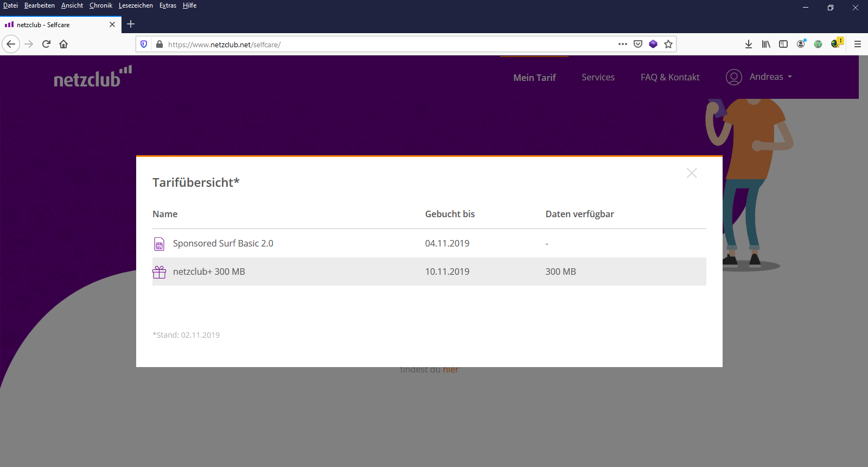Click the green globe extension icon
The width and height of the screenshot is (868, 467).
[818, 44]
